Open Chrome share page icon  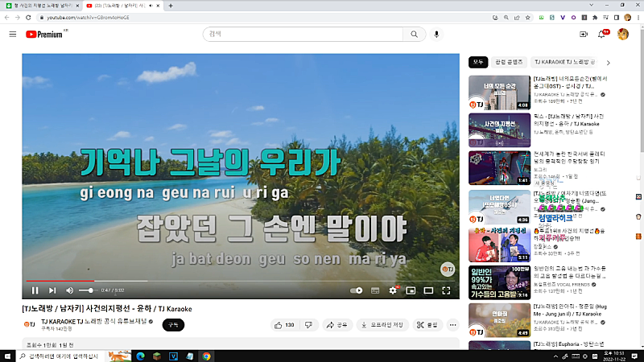tap(517, 18)
